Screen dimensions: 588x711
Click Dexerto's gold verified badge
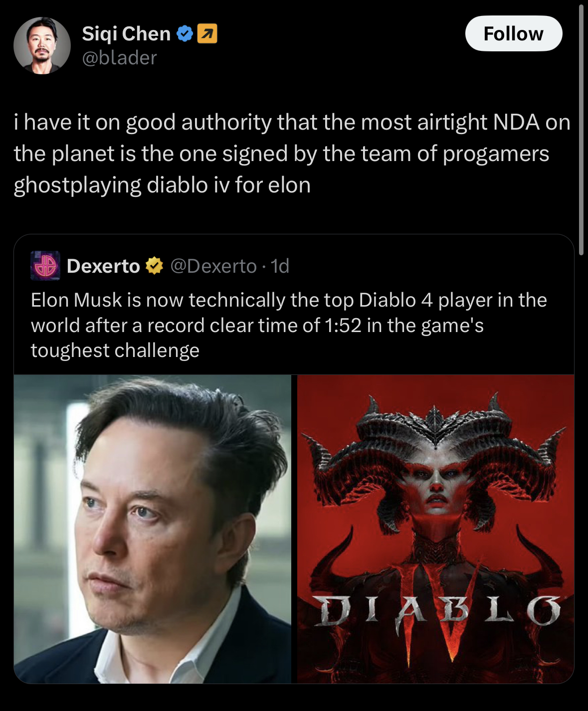[155, 266]
